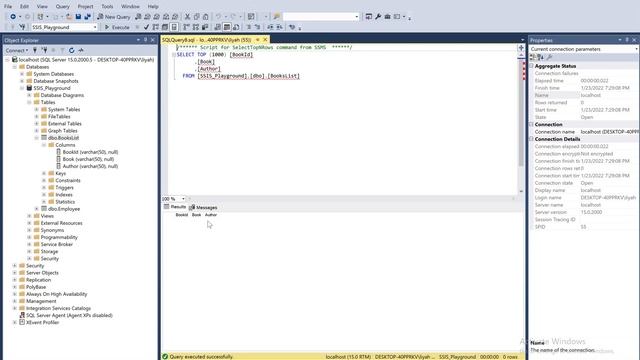Image resolution: width=640 pixels, height=360 pixels.
Task: Click the Execute button
Action: tap(117, 27)
